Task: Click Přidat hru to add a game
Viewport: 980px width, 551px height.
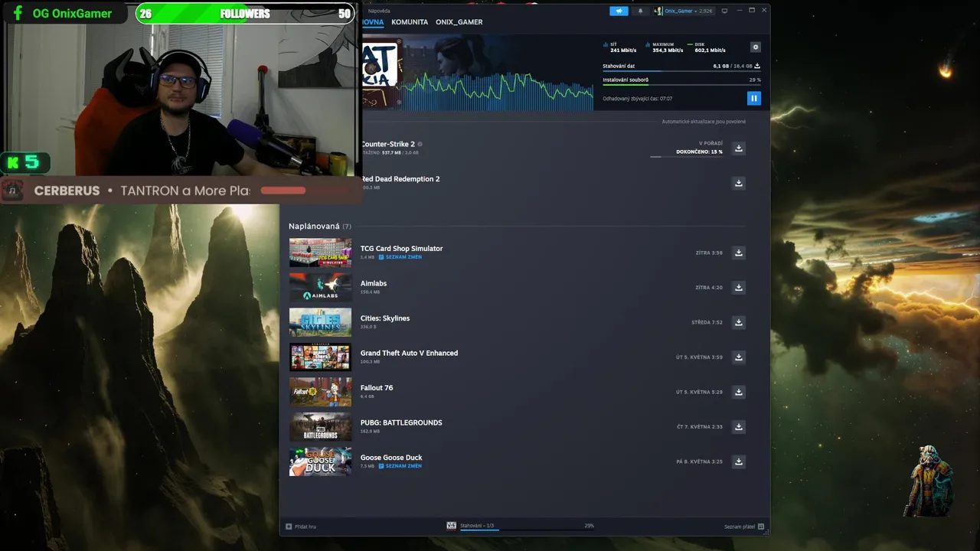Action: pyautogui.click(x=301, y=527)
